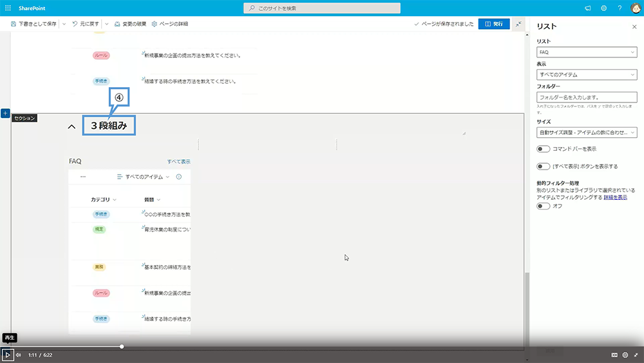Select the ○○の手続き方法 list row

pyautogui.click(x=129, y=214)
